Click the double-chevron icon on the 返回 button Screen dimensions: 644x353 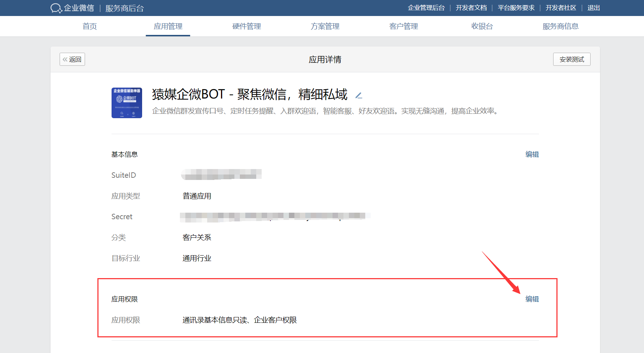tap(66, 59)
